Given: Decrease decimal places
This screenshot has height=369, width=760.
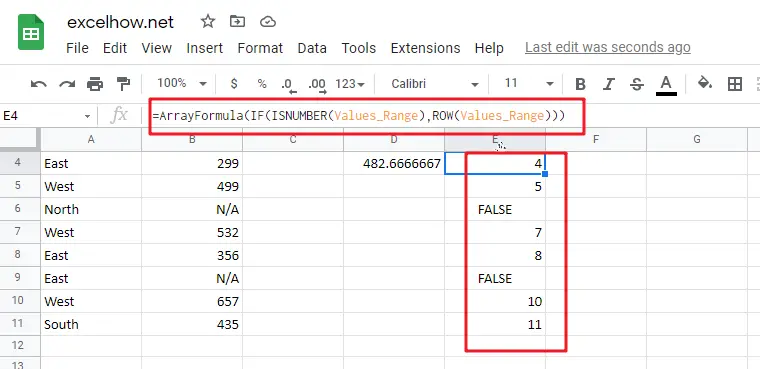Looking at the screenshot, I should [289, 85].
